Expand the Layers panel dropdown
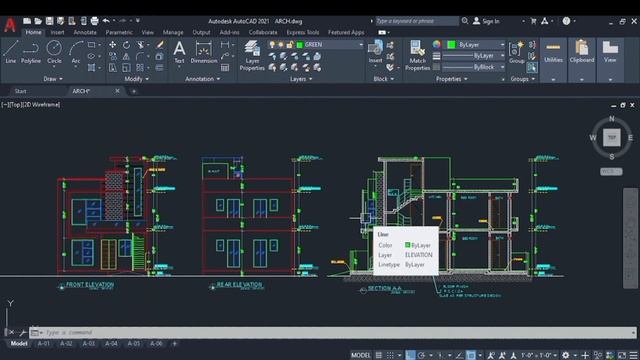This screenshot has height=360, width=640. pos(301,79)
